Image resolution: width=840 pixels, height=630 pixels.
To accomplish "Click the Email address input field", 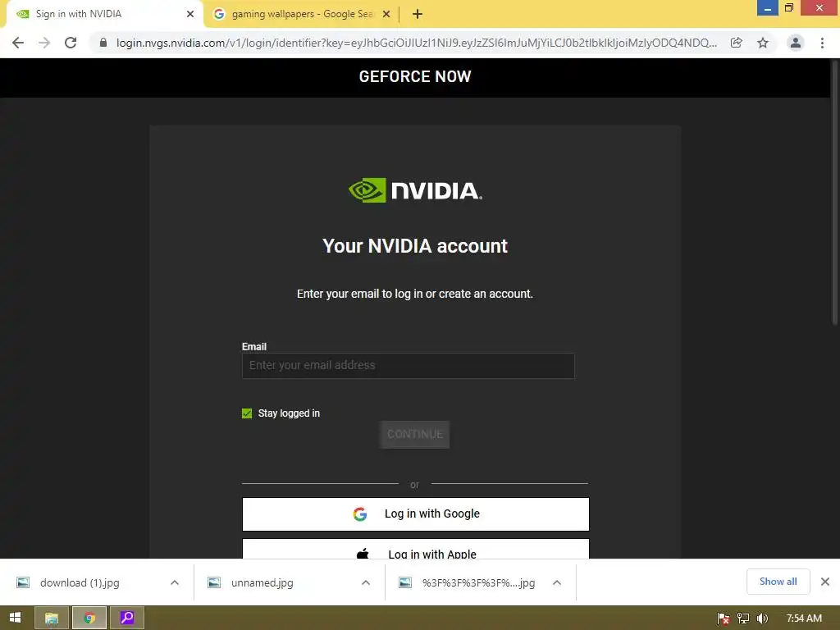I will [409, 366].
